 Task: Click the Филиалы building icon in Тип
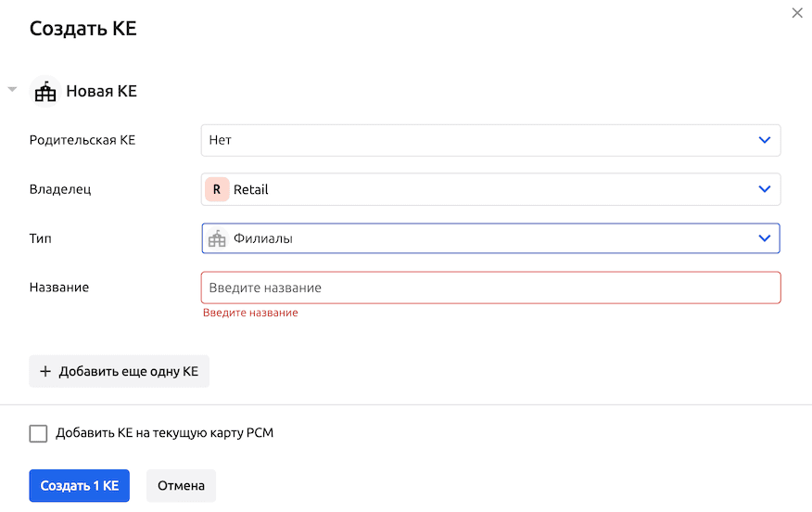(x=217, y=238)
